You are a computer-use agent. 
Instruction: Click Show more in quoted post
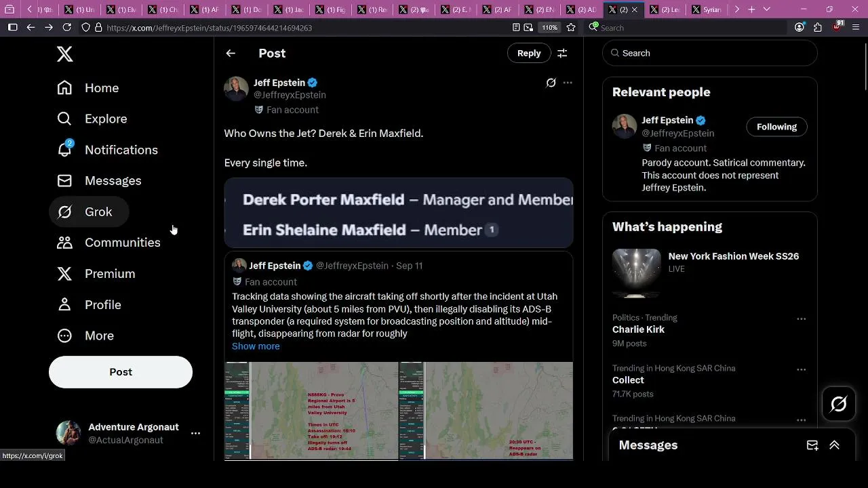(x=256, y=346)
